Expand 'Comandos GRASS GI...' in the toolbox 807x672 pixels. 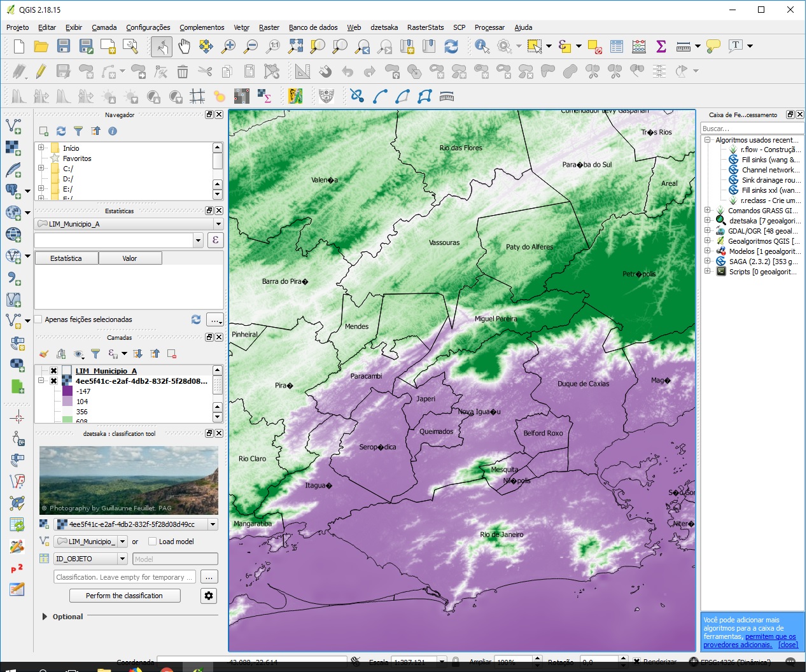(x=708, y=210)
